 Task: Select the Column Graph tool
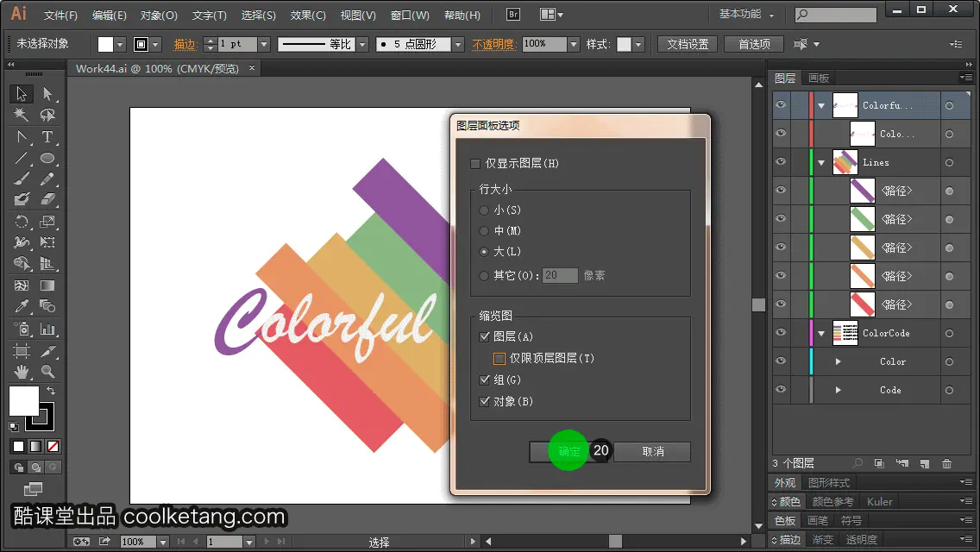[x=47, y=329]
